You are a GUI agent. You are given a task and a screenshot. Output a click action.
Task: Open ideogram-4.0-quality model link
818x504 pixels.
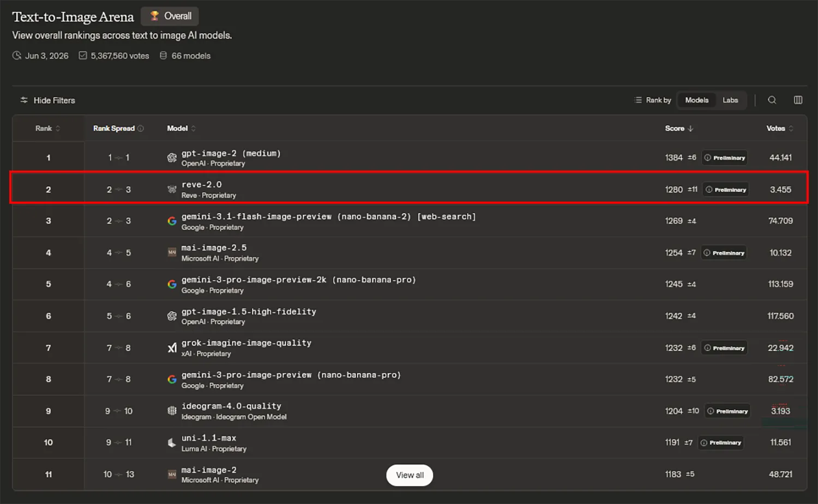tap(232, 406)
